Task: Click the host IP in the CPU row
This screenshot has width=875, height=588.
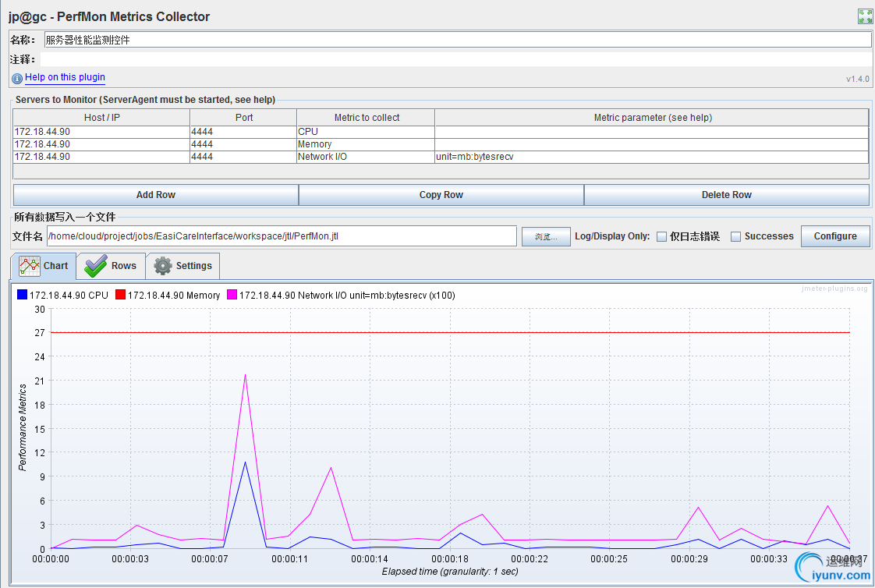Action: (101, 132)
